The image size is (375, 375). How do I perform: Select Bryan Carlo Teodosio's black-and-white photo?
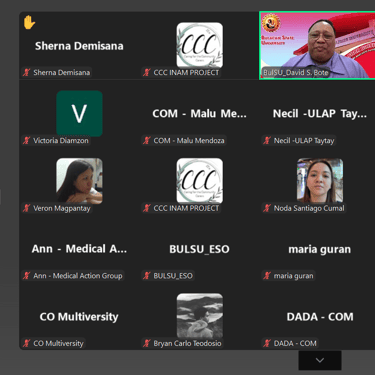tap(200, 316)
